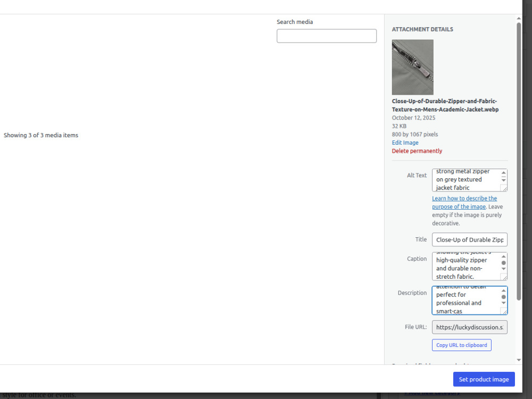Viewport: 532px width, 399px height.
Task: Click Caption box scroll up arrow
Action: [503, 256]
